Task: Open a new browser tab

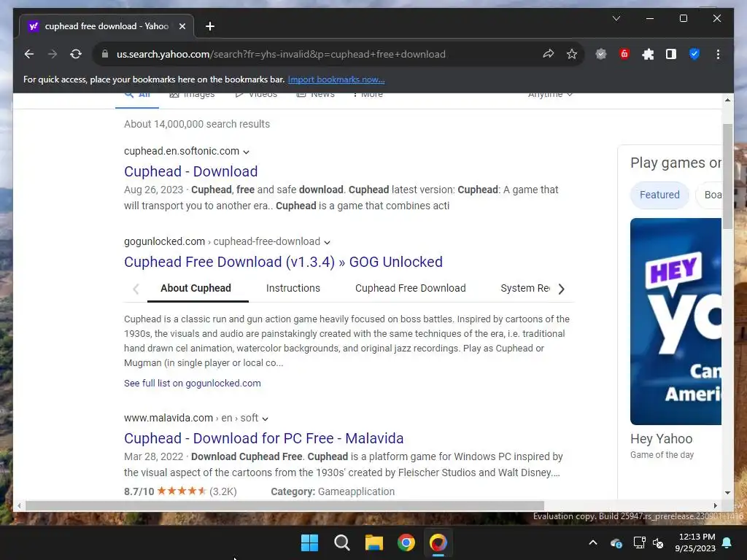Action: click(209, 26)
